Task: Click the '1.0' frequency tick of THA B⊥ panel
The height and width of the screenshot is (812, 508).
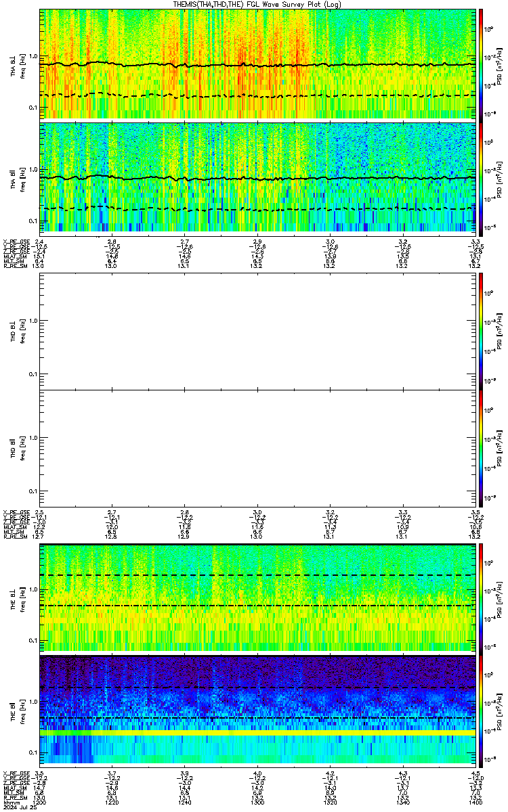Action: point(33,56)
